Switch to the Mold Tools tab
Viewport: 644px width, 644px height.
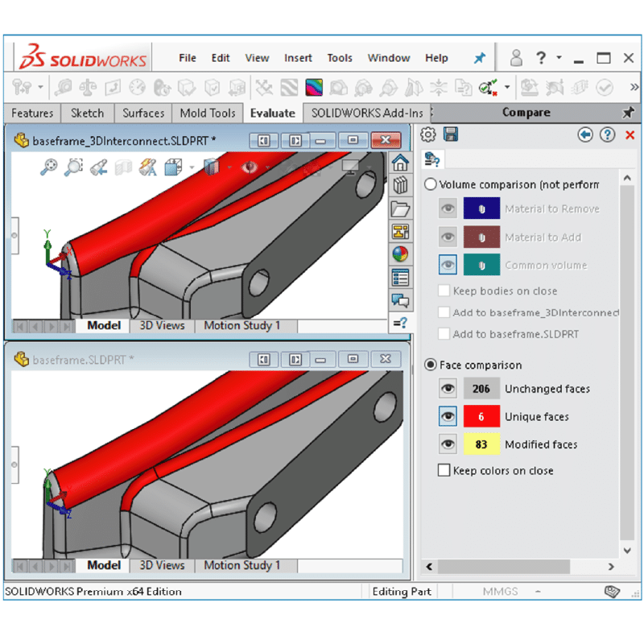tap(208, 113)
